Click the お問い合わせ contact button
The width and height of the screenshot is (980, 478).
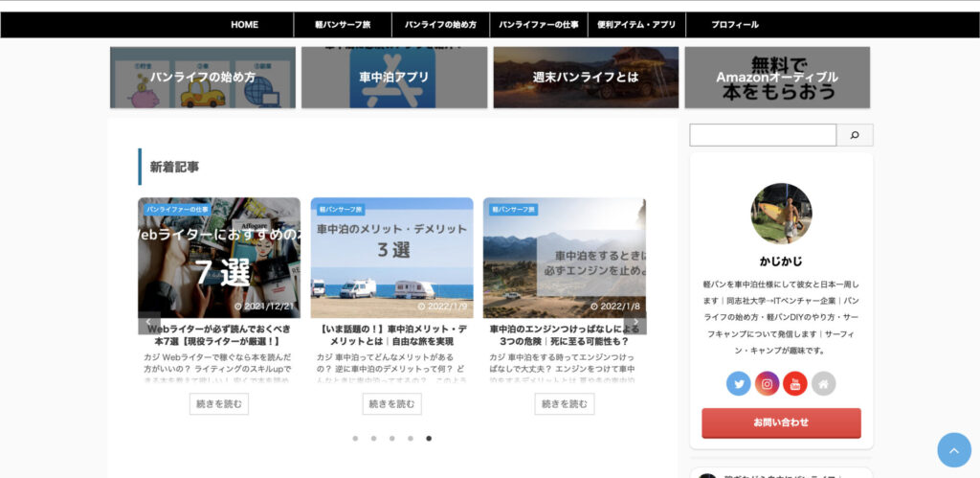click(x=781, y=423)
